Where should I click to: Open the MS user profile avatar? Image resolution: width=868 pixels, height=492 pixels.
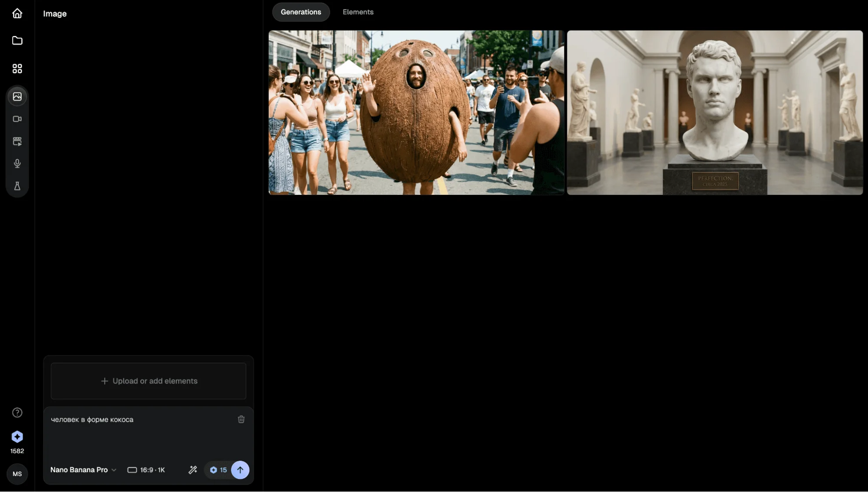tap(17, 474)
